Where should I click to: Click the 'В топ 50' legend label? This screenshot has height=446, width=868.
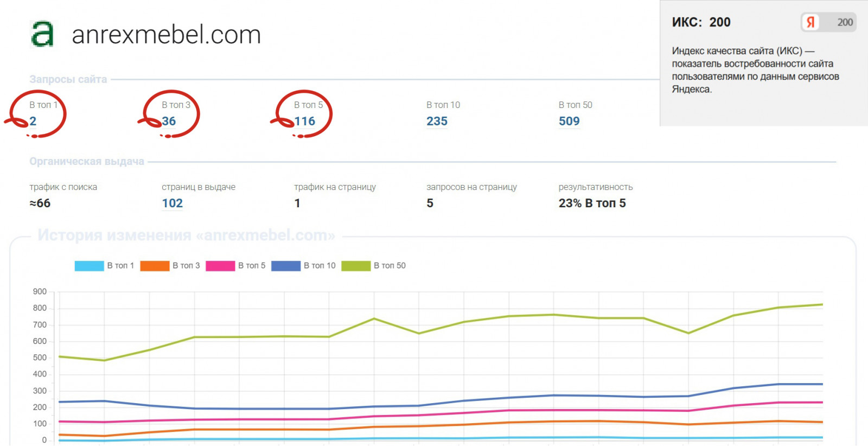390,266
